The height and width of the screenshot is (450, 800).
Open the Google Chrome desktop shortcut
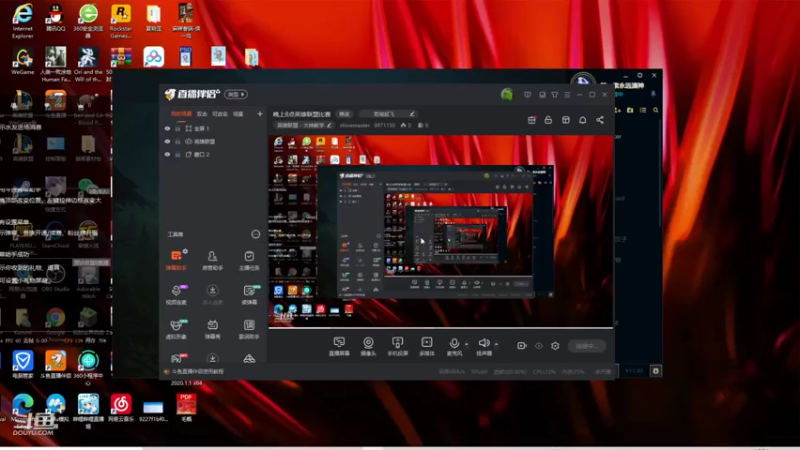pos(55,323)
